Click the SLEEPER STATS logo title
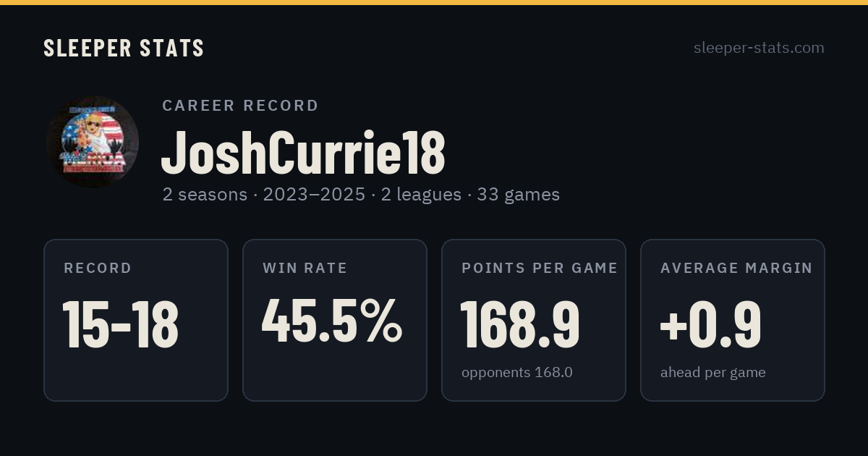The width and height of the screenshot is (868, 456). tap(124, 48)
